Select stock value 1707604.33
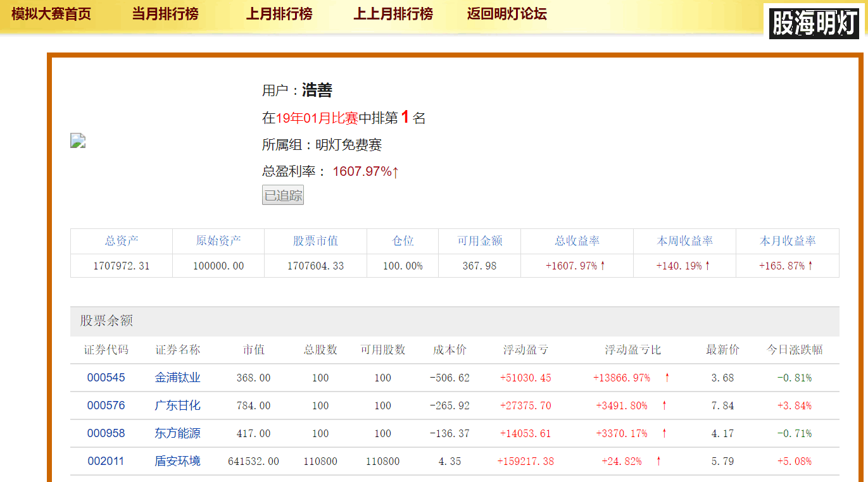868x482 pixels. [315, 266]
